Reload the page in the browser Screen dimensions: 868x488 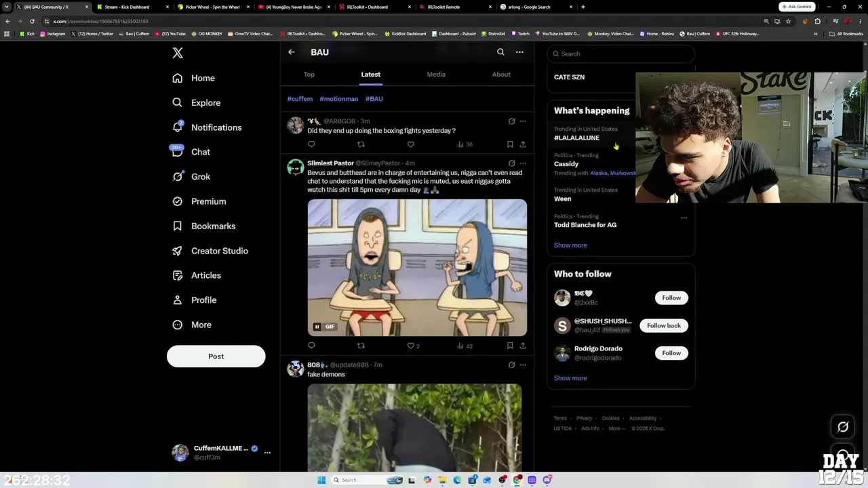(x=32, y=21)
